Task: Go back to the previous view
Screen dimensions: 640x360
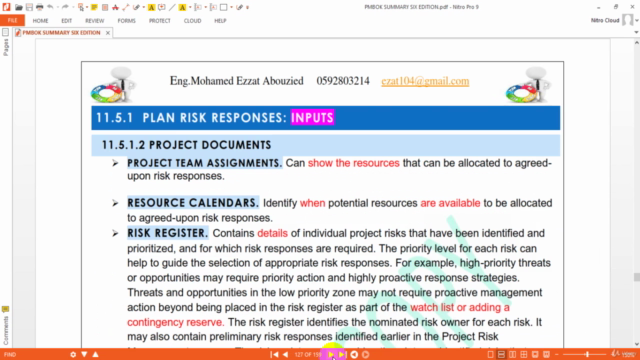Action: click(354, 354)
